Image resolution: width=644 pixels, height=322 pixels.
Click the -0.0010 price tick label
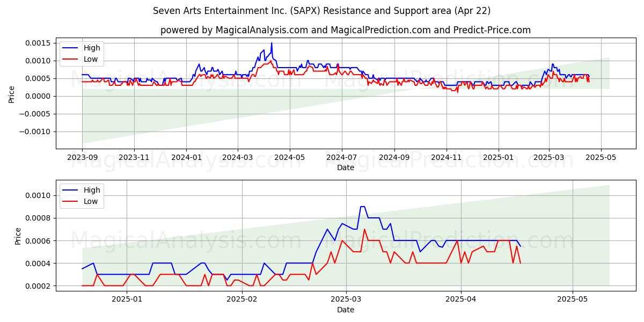(35, 131)
